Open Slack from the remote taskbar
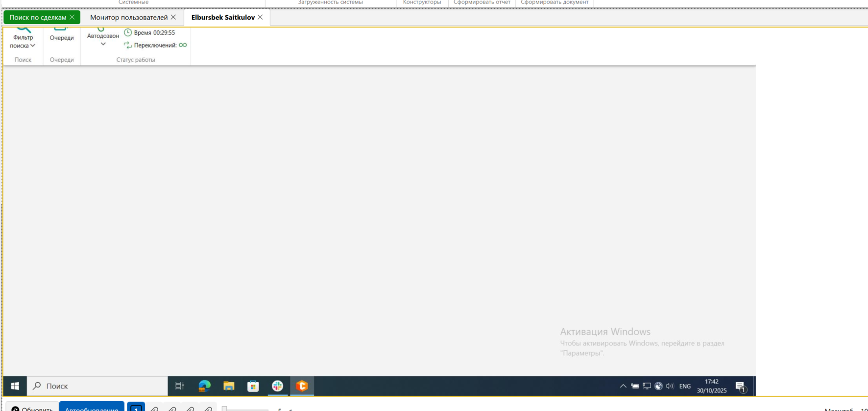Image resolution: width=868 pixels, height=411 pixels. click(278, 386)
